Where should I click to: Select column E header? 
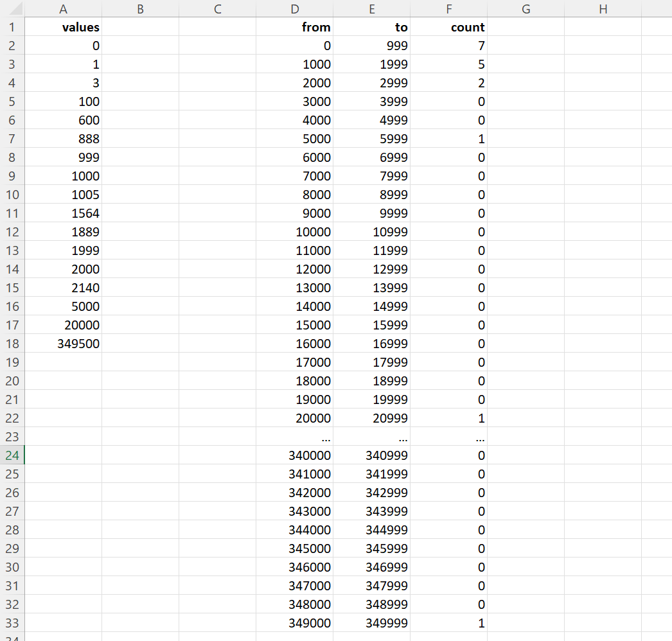coord(371,8)
